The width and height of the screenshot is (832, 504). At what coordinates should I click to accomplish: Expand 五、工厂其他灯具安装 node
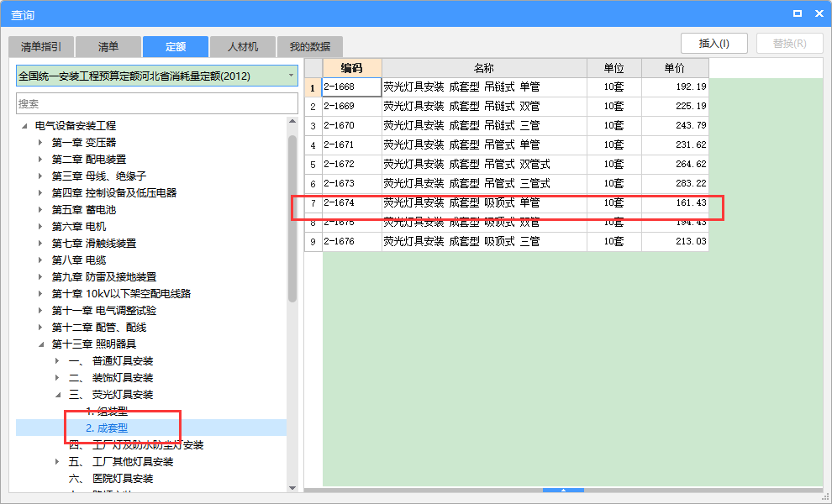[x=57, y=461]
